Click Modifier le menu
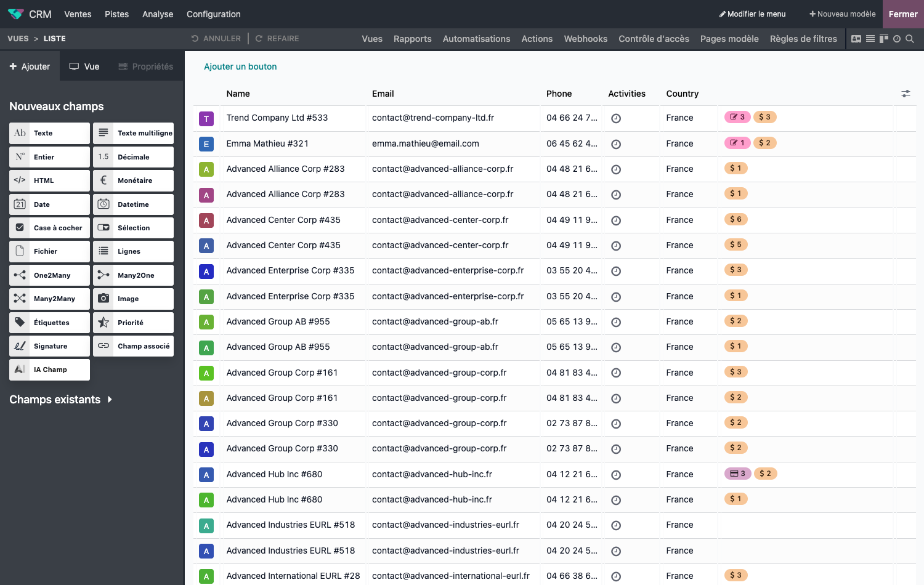Image resolution: width=924 pixels, height=585 pixels. (753, 14)
